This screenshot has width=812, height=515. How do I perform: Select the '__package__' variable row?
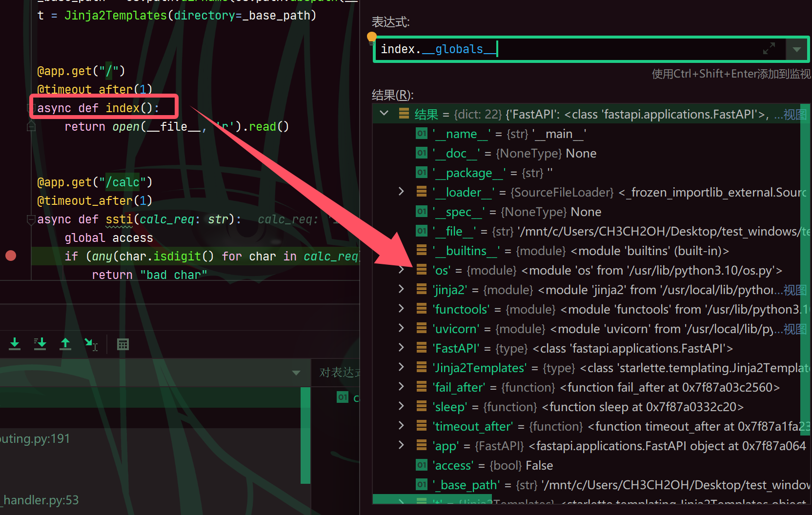587,173
